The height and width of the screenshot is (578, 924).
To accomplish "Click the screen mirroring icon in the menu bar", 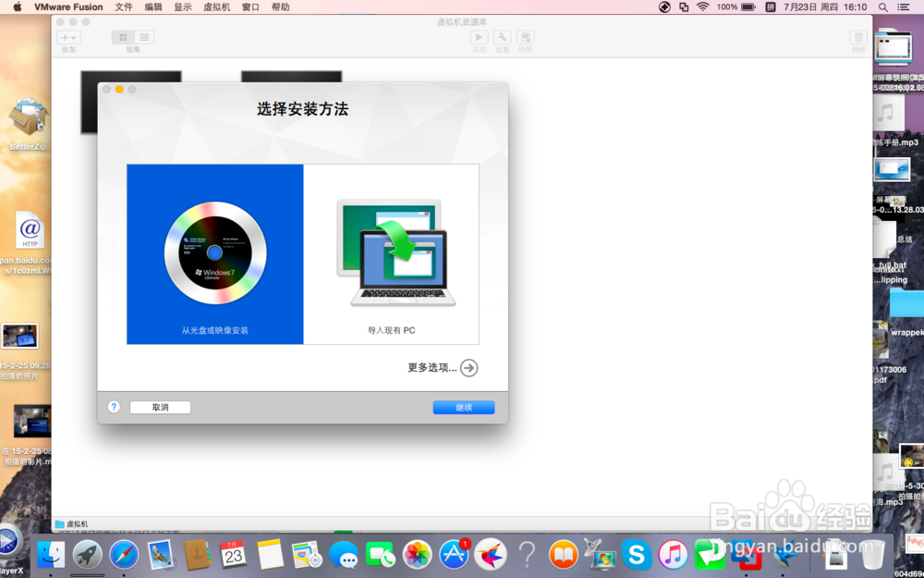I will point(684,7).
